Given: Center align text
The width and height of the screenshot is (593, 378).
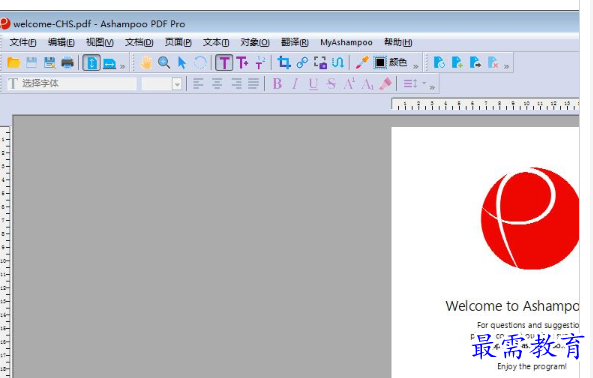Looking at the screenshot, I should point(217,84).
